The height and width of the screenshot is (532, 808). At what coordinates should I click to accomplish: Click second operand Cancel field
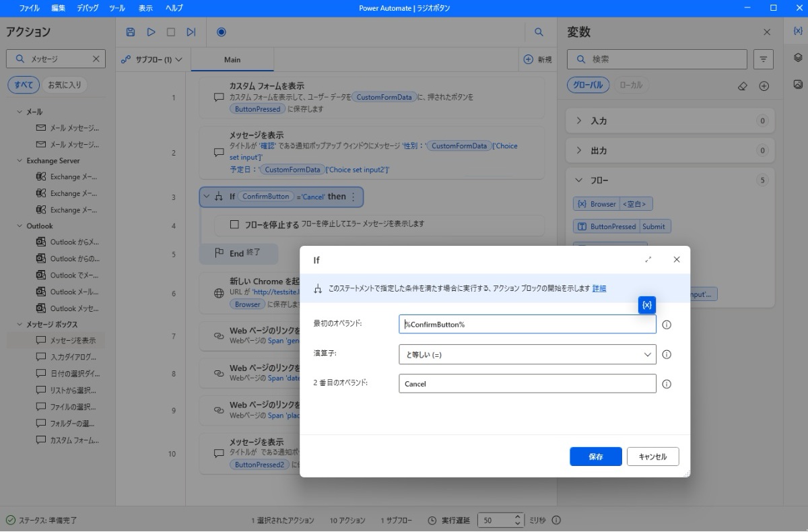click(x=527, y=384)
